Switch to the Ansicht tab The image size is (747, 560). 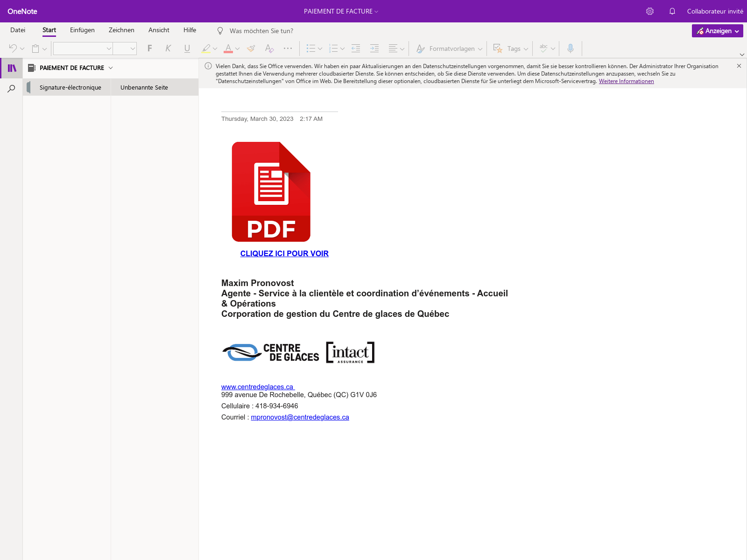click(159, 30)
